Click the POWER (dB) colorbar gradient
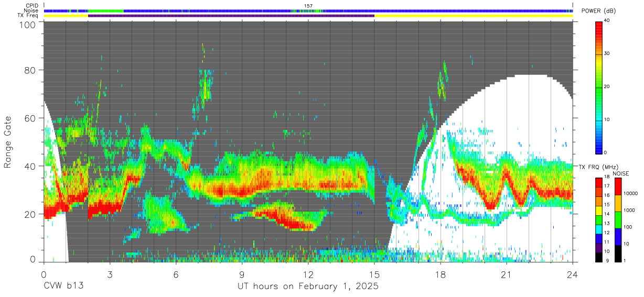Viewport: 644px width, 297px height. (x=599, y=87)
